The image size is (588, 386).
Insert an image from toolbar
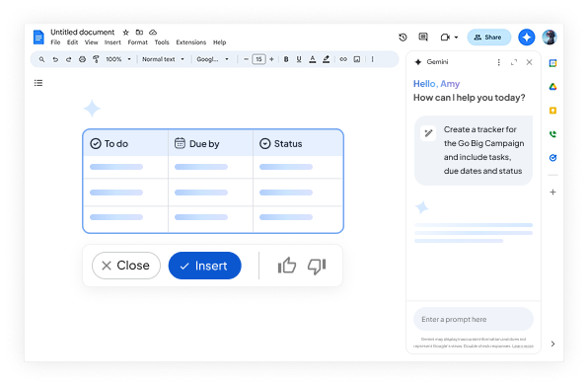357,59
